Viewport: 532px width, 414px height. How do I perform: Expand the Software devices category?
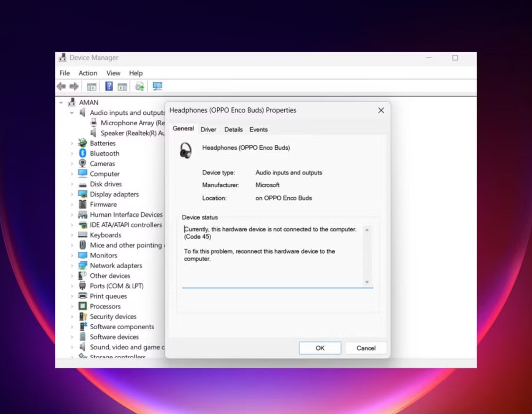pyautogui.click(x=71, y=337)
